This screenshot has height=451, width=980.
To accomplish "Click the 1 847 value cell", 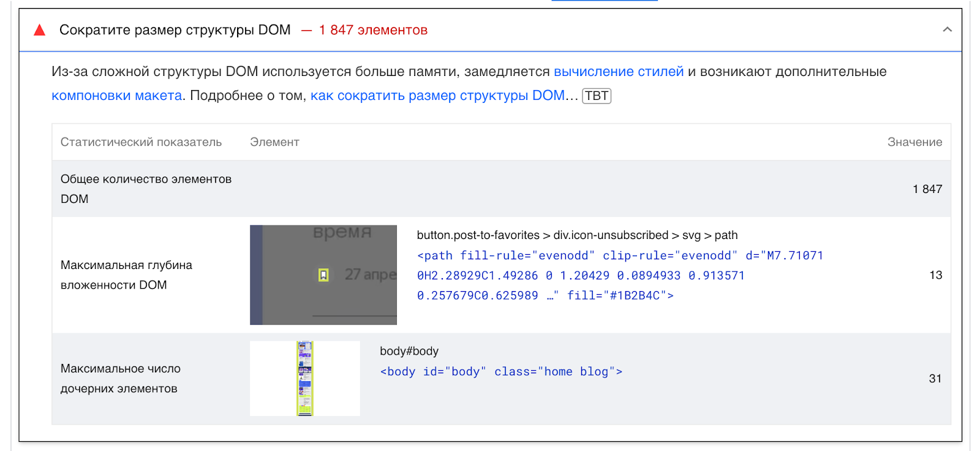I will 927,189.
